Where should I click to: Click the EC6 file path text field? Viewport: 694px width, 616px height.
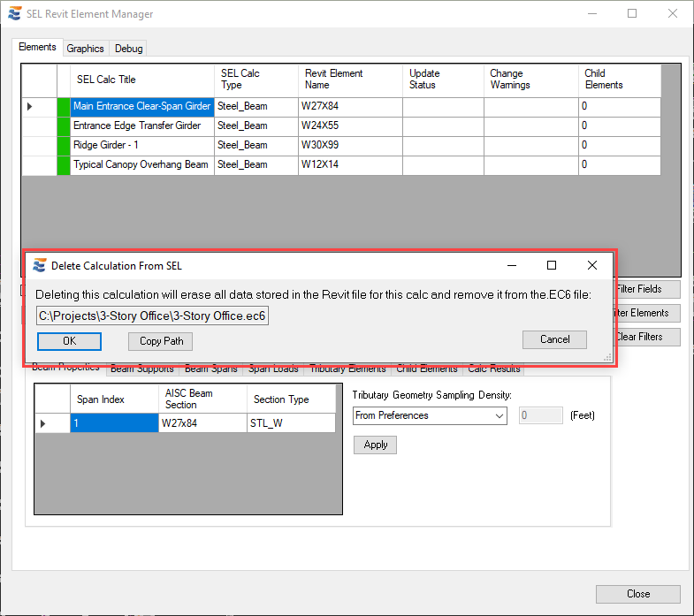click(x=152, y=316)
